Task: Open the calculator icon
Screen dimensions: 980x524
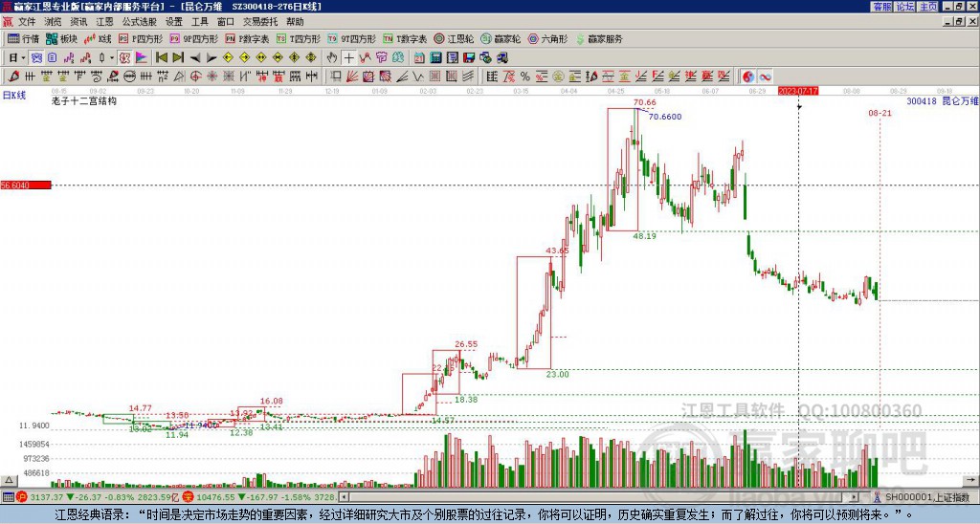Action: pyautogui.click(x=435, y=57)
